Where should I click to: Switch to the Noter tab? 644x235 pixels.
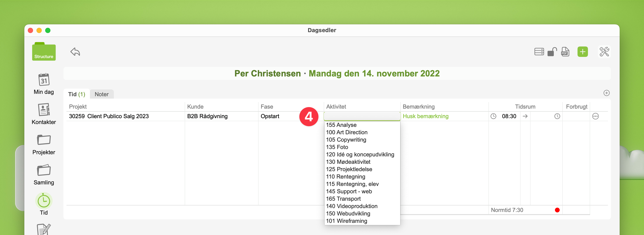(101, 94)
